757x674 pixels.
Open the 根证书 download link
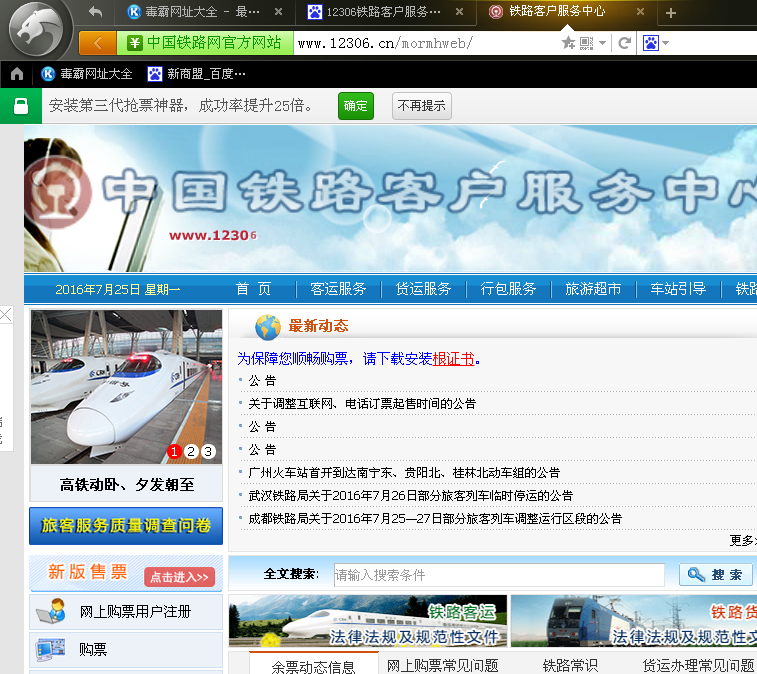(x=453, y=359)
